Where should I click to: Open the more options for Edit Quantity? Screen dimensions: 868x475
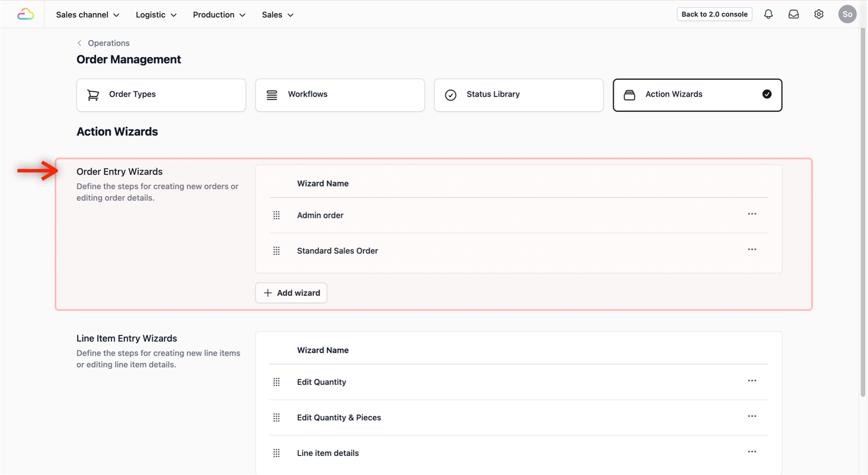tap(752, 381)
